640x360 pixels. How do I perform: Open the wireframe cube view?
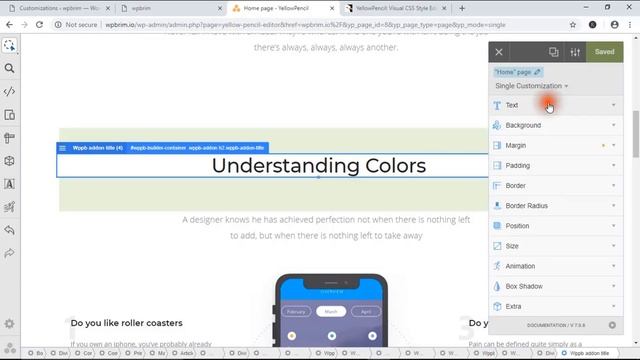(x=9, y=161)
